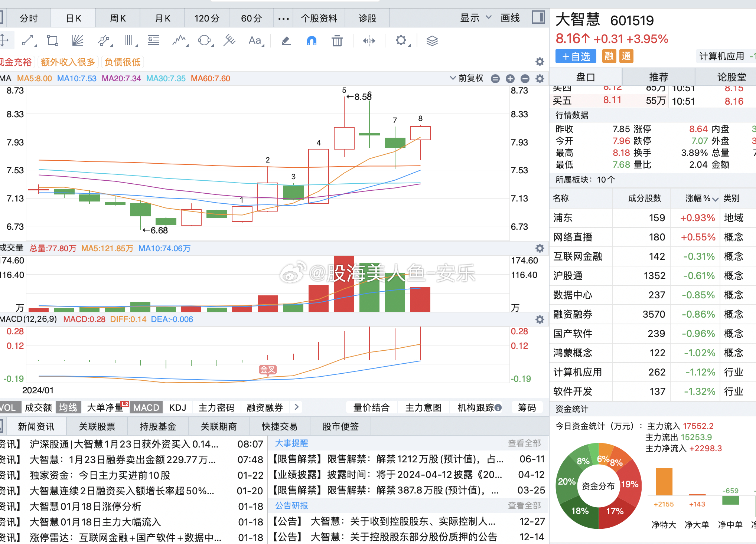This screenshot has width=756, height=544.
Task: Switch to the 周K tab
Action: pos(118,18)
